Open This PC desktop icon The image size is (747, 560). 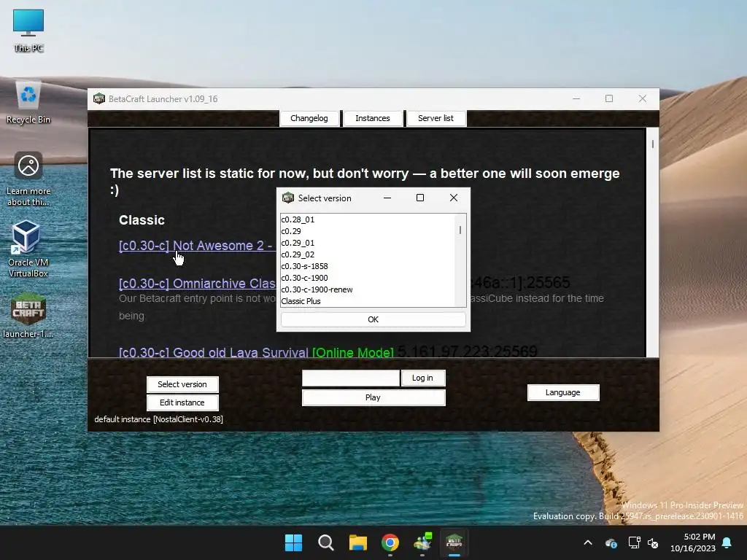click(28, 31)
